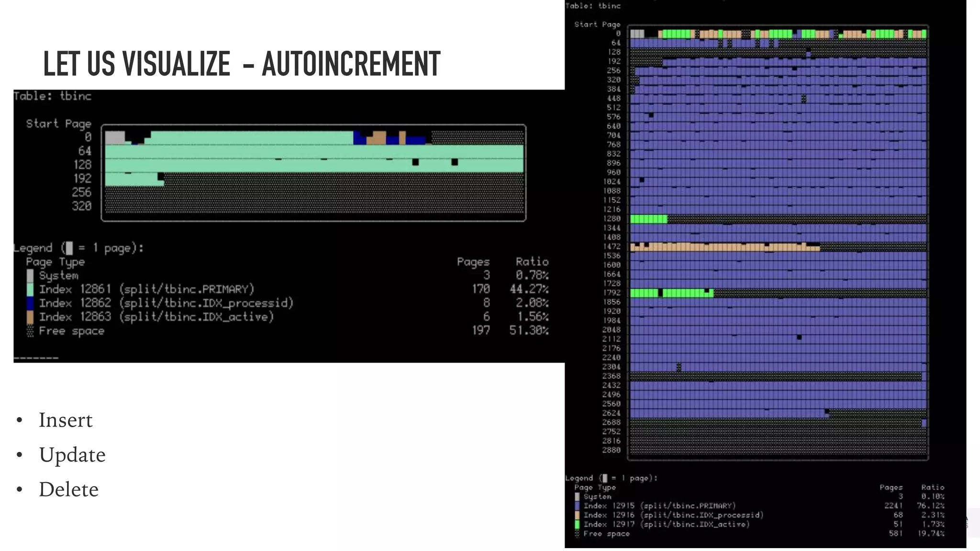
Task: Click 'Index 12916 (split/tbinc.IDX_processid)' legend entry
Action: point(674,515)
